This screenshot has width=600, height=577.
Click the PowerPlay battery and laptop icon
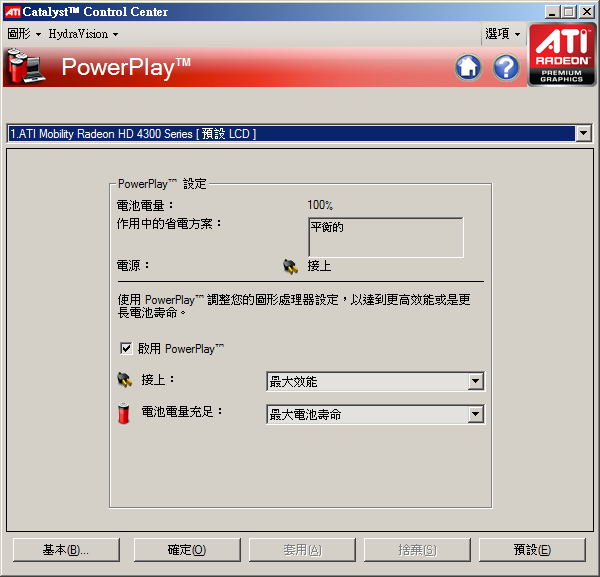tap(26, 66)
